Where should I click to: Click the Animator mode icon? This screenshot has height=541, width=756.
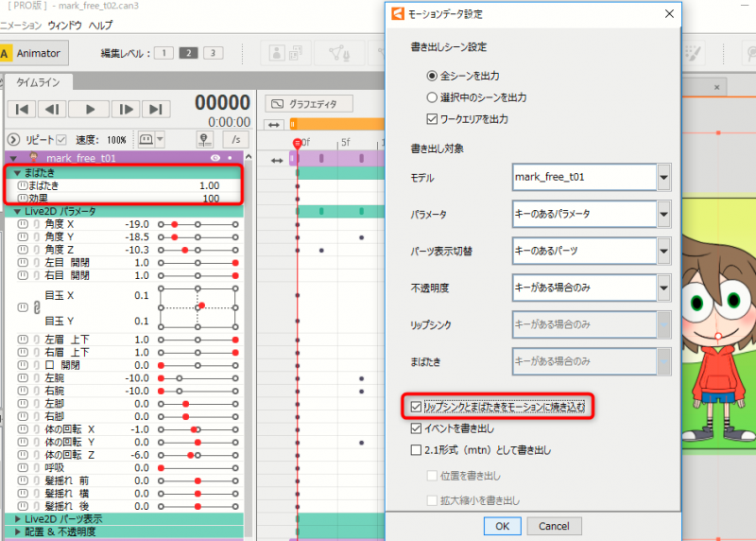(31, 54)
